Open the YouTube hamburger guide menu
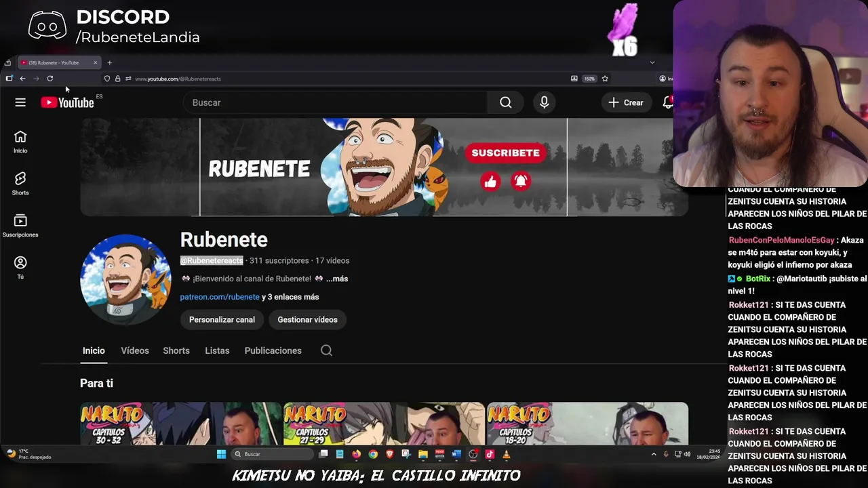Screen dimensions: 868x488 pos(20,102)
